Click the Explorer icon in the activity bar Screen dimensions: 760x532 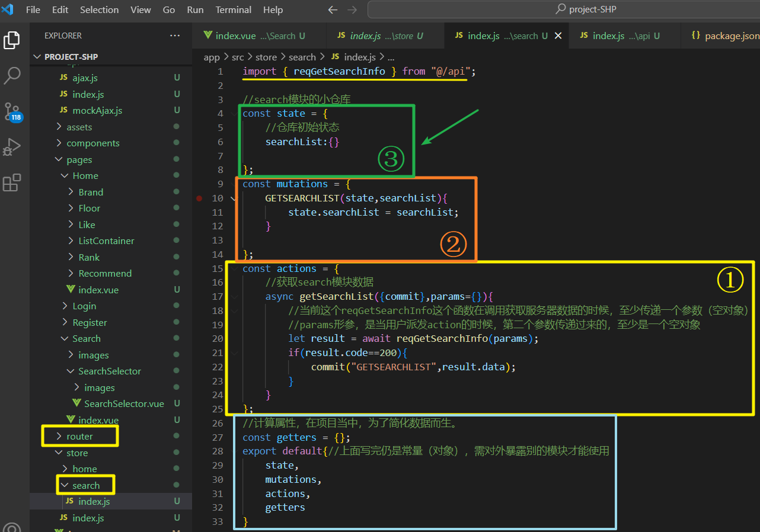coord(12,40)
